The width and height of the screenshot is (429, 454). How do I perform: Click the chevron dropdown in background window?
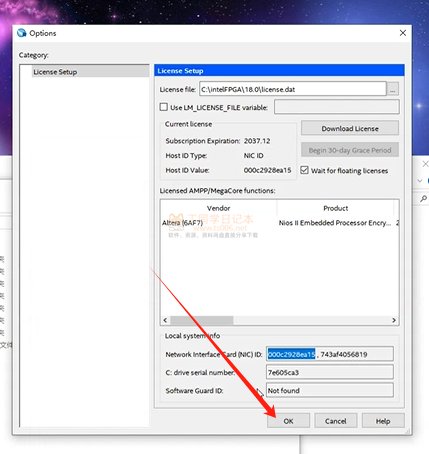tap(420, 180)
